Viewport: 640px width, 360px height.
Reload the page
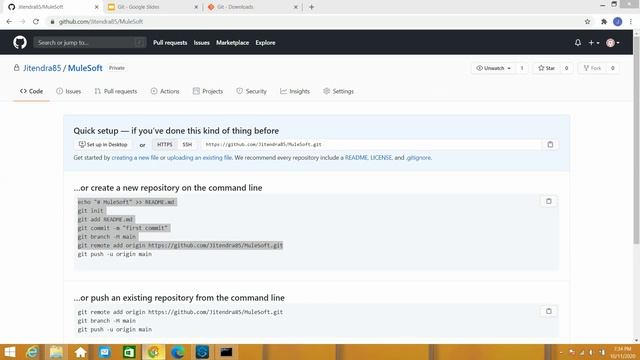click(36, 21)
